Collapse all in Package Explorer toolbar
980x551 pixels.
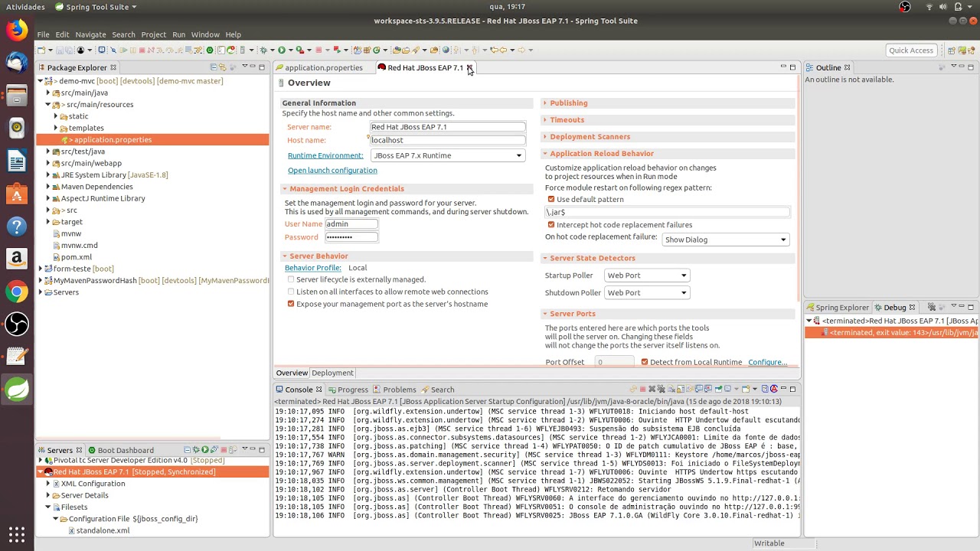tap(214, 67)
